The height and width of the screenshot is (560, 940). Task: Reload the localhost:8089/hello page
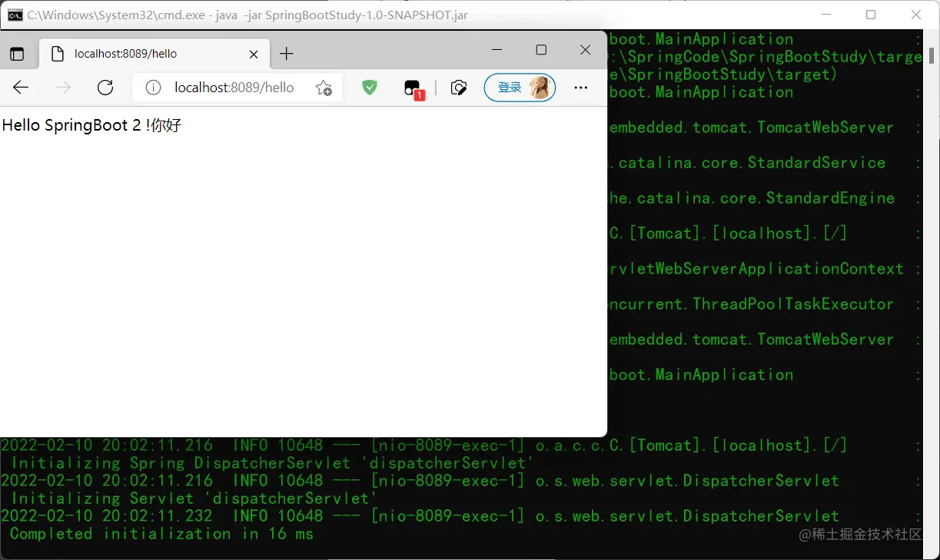[105, 88]
